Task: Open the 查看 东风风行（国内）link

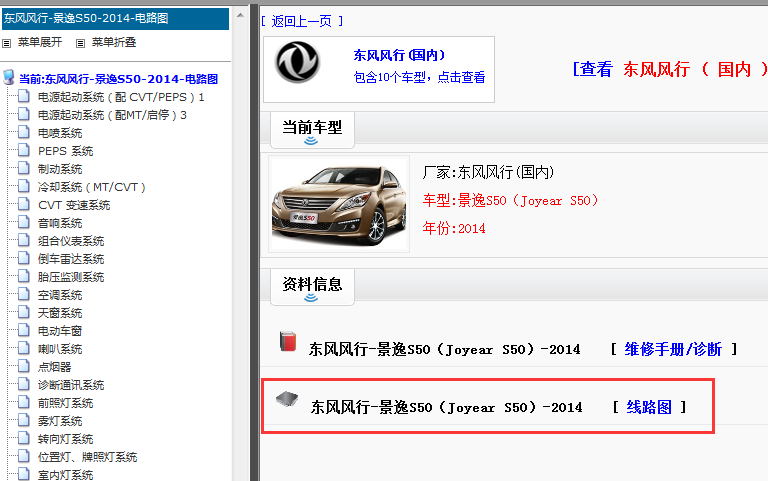Action: (670, 69)
